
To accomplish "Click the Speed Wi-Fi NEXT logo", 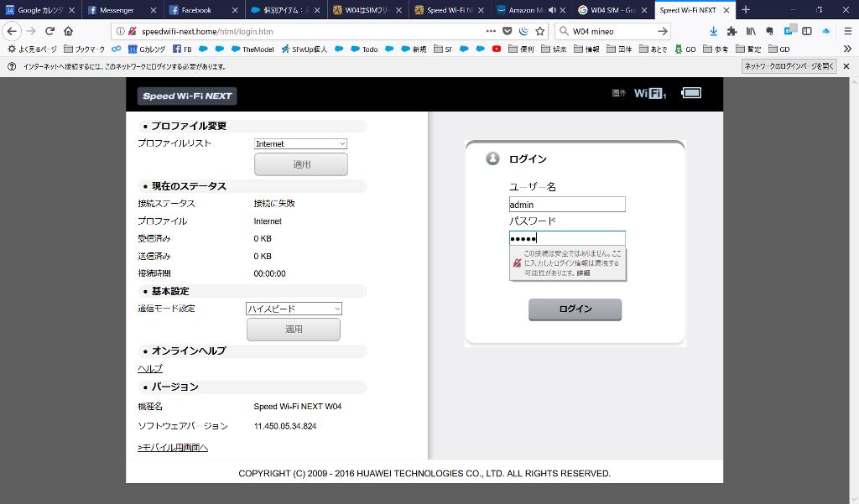I will [x=187, y=96].
